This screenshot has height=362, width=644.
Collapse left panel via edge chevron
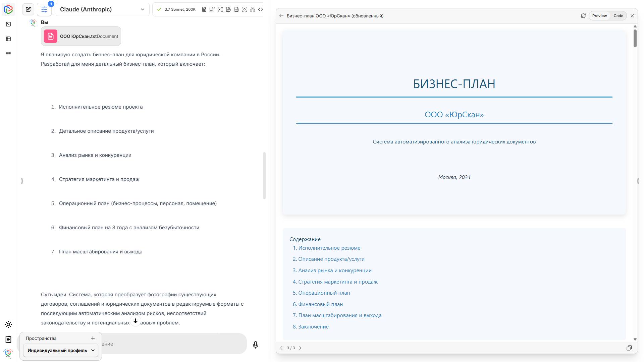[x=22, y=181]
